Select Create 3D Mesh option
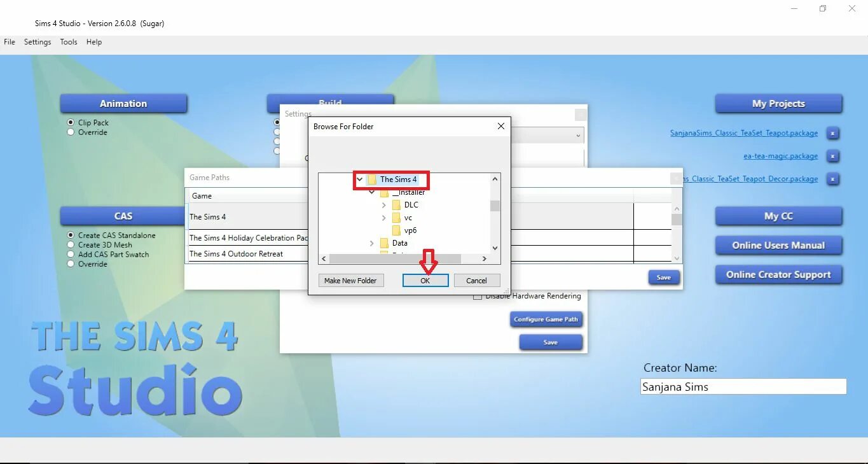This screenshot has height=464, width=868. 71,245
